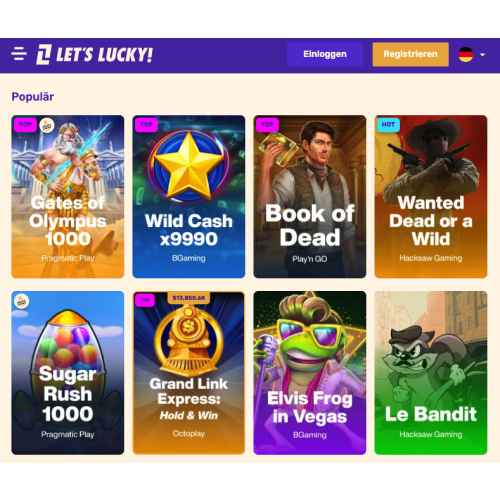Open the Wild Cash x9990 game tile
This screenshot has width=500, height=500.
(x=189, y=197)
